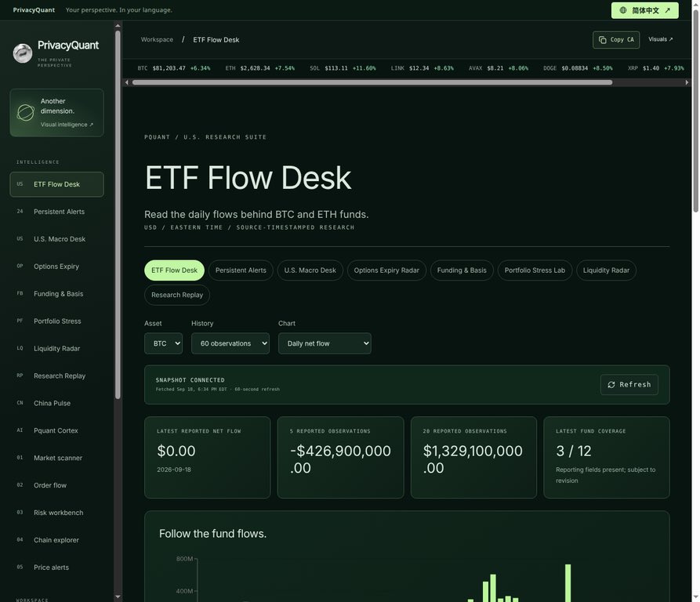Switch to Liquidity Radar pill tab
Screen dimensions: 700x602
606,270
